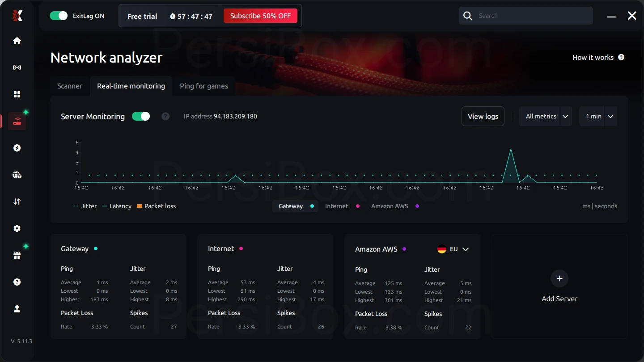Open the lightning boost sidebar icon
This screenshot has height=362, width=644.
(x=17, y=148)
